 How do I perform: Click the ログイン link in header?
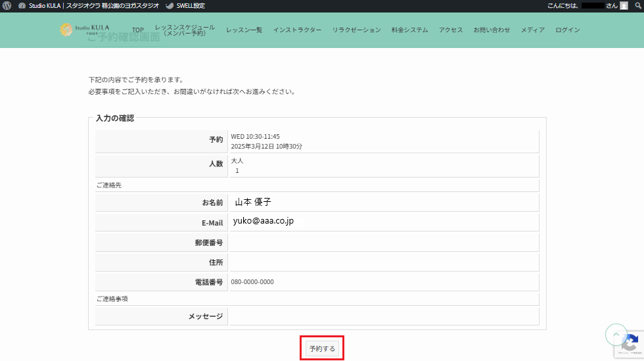tap(567, 30)
